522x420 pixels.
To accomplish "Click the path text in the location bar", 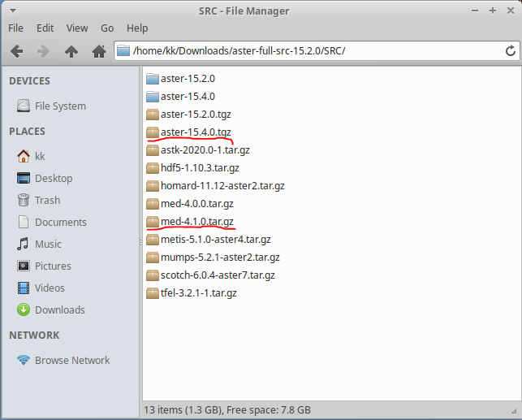I will 239,51.
